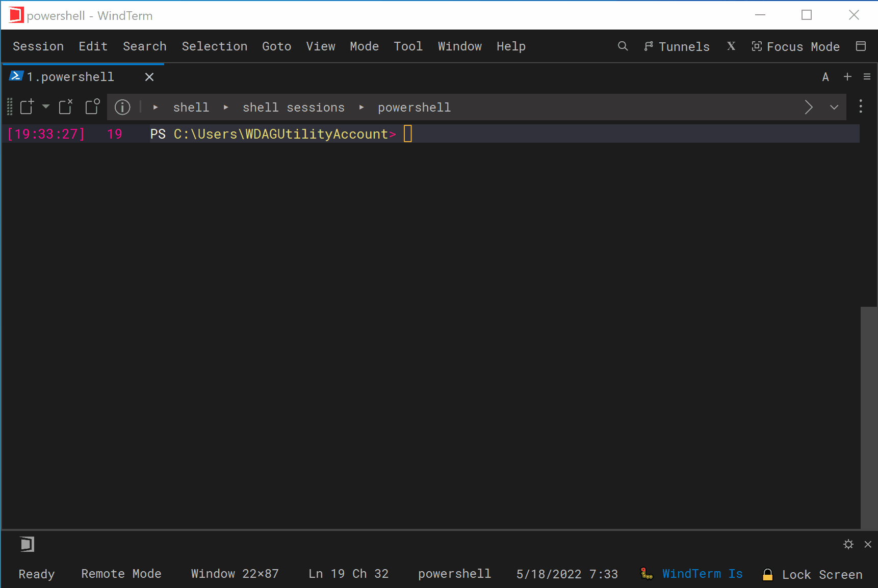Show session information icon

(x=122, y=107)
